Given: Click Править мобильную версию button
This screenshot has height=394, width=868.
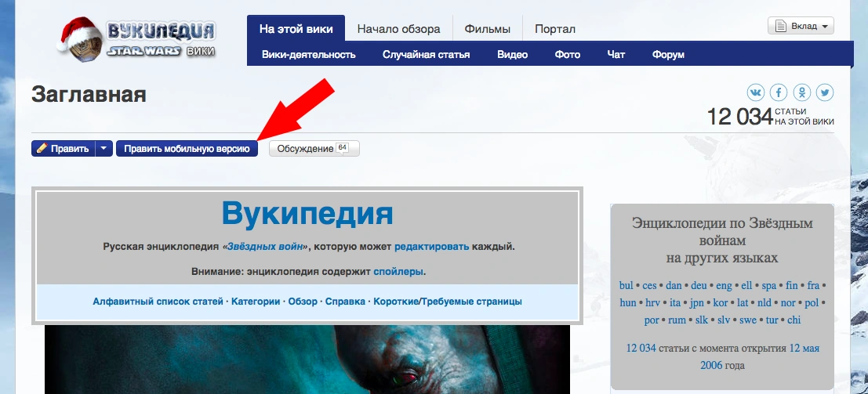Looking at the screenshot, I should click(187, 148).
